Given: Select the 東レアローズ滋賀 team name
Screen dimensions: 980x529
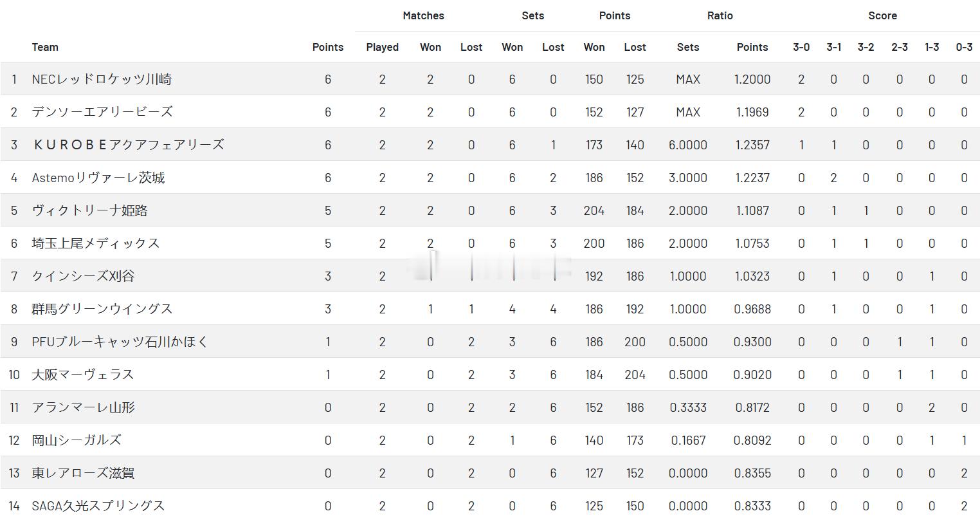Looking at the screenshot, I should tap(83, 473).
